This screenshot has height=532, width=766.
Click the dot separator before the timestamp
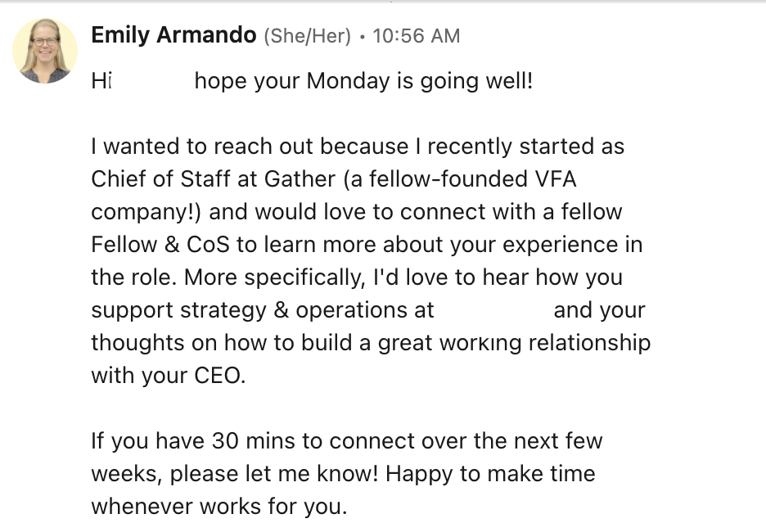pyautogui.click(x=362, y=37)
